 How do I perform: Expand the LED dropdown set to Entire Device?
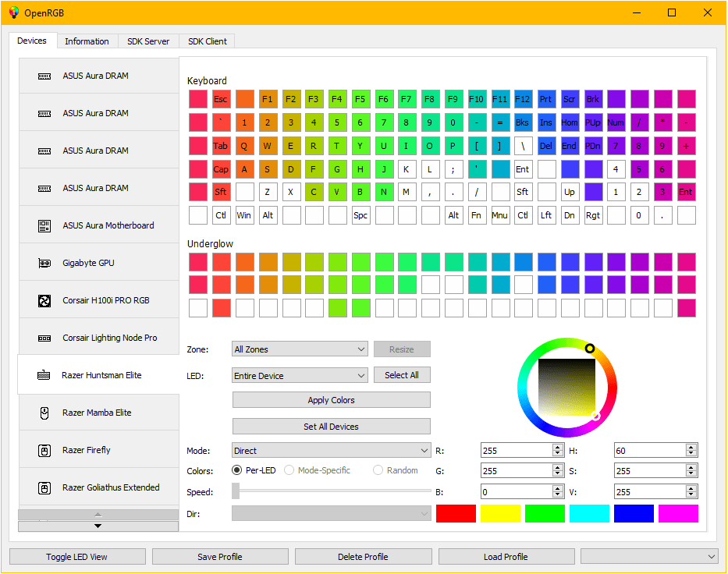[x=299, y=375]
